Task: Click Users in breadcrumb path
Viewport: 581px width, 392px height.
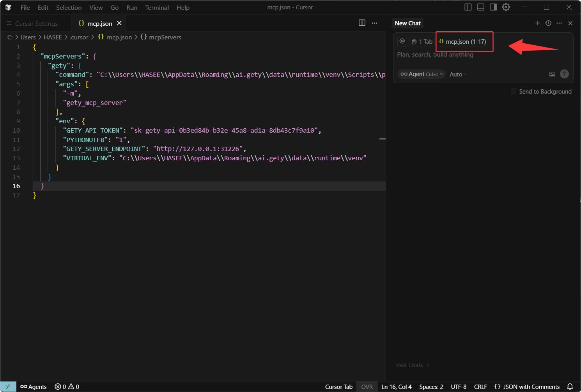Action: 28,37
